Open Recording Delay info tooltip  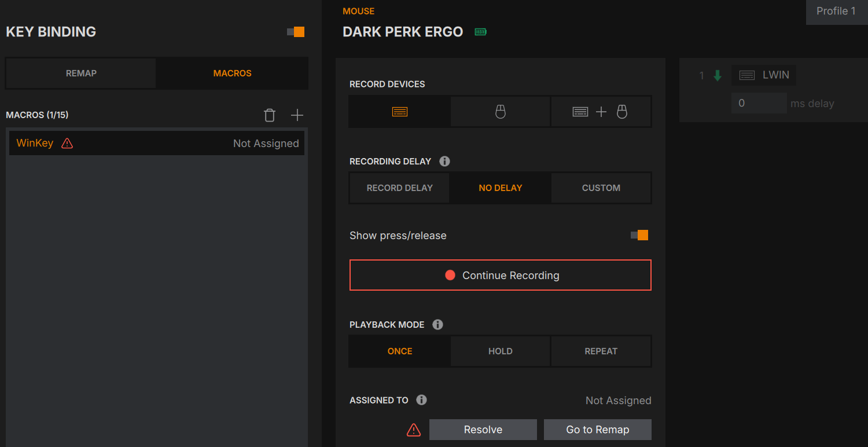pos(444,162)
